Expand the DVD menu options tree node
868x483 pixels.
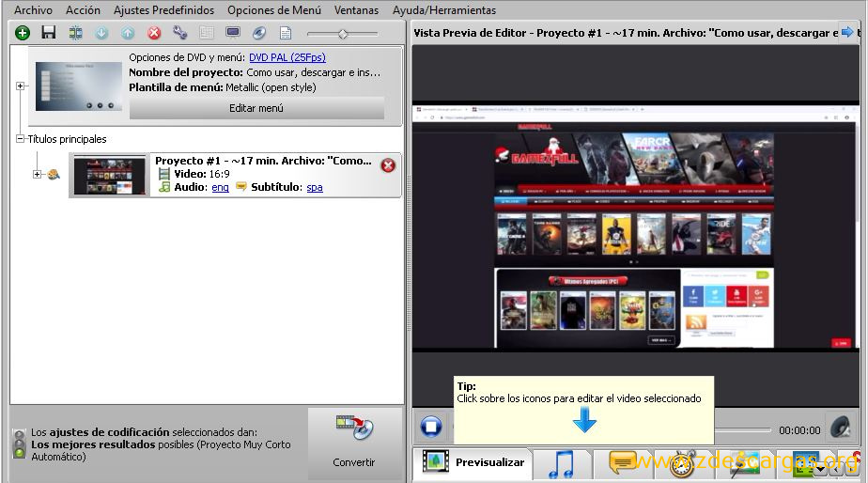coord(20,86)
